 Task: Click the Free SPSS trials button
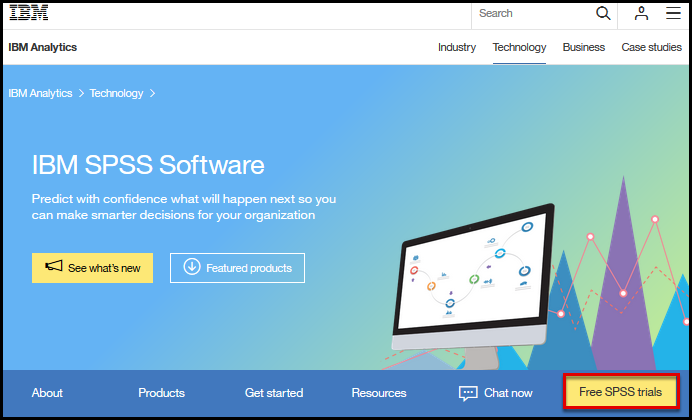tap(621, 391)
